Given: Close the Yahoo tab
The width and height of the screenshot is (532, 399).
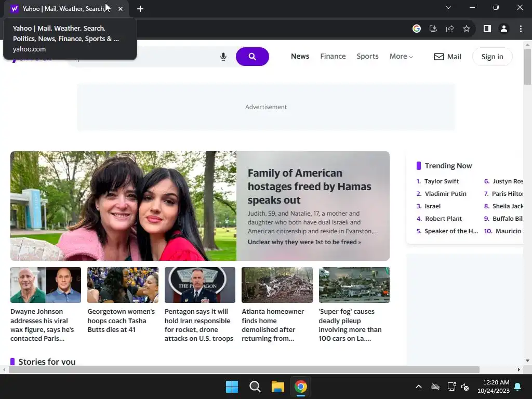Looking at the screenshot, I should point(121,9).
